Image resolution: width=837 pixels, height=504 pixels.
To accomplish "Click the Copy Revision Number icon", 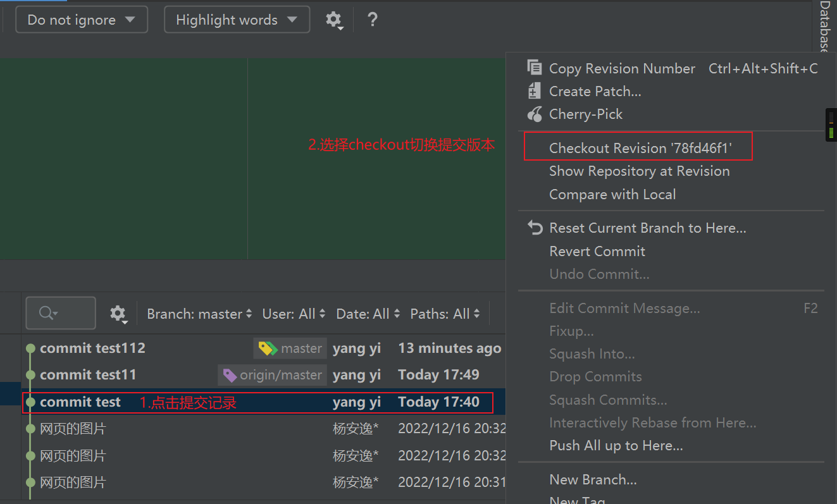I will click(535, 68).
